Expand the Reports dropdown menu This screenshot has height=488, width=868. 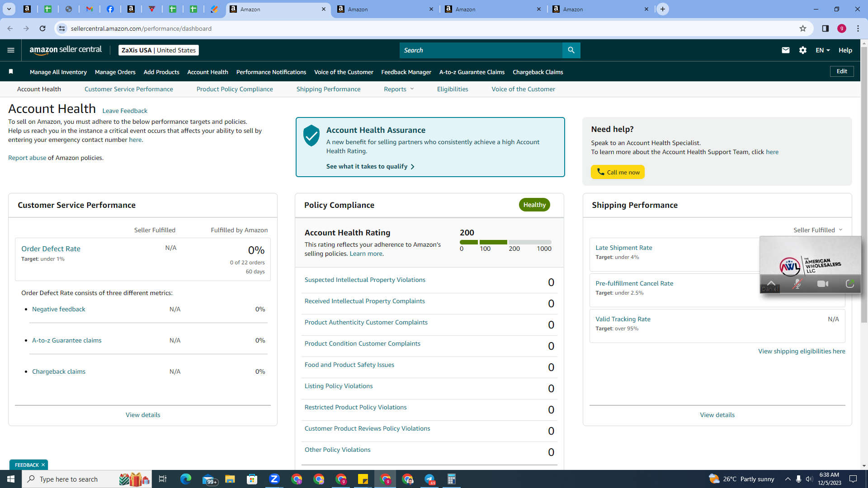click(x=399, y=89)
